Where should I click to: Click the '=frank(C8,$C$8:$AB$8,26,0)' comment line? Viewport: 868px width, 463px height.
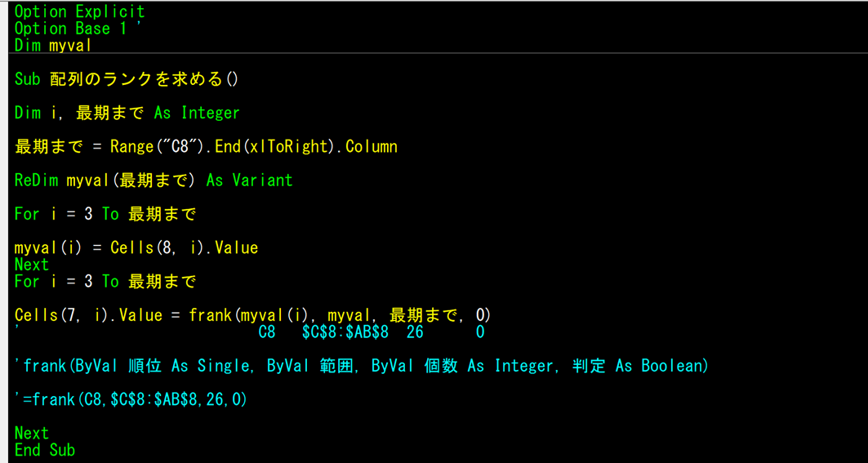point(131,399)
